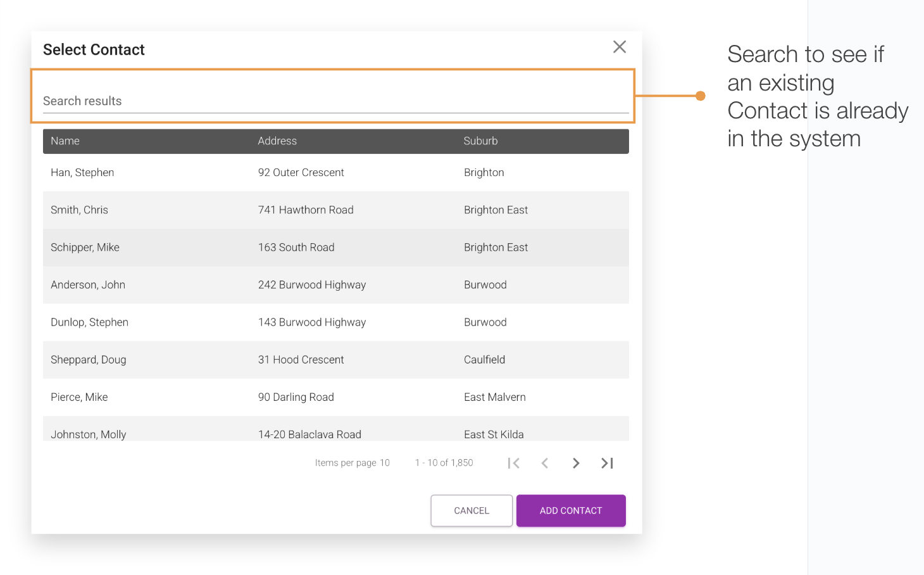
Task: Close the Select Contact dialog
Action: (x=619, y=47)
